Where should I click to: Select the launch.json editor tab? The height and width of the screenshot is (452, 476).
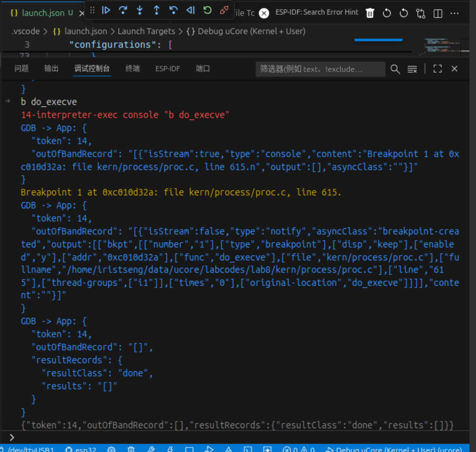pos(43,13)
